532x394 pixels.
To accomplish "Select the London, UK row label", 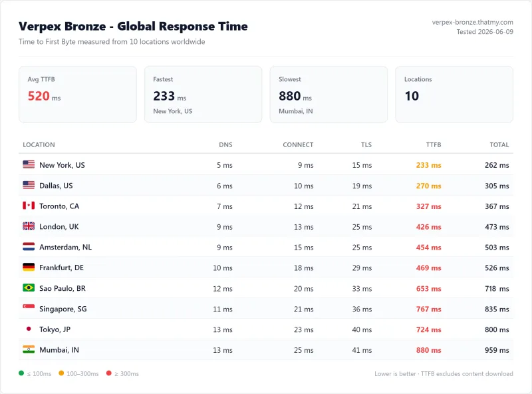I will click(x=59, y=226).
